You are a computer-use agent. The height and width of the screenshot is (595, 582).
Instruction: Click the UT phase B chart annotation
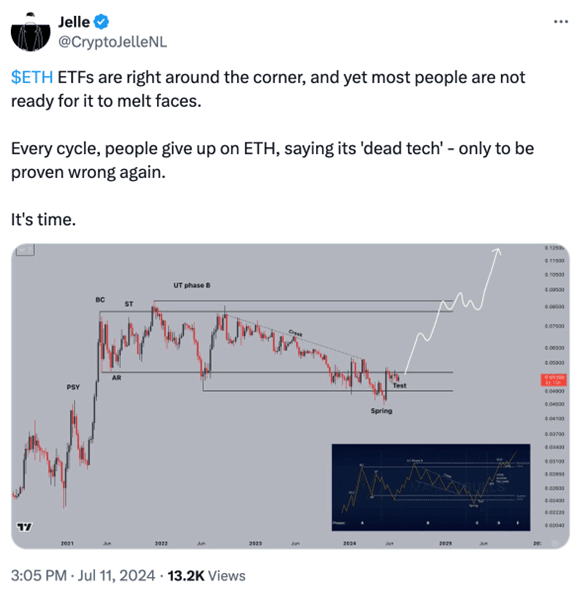[192, 285]
